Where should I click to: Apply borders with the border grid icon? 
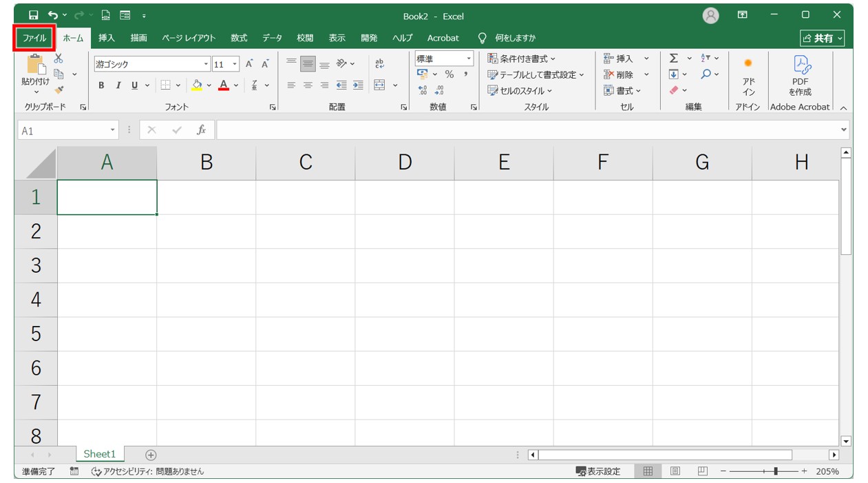click(x=165, y=85)
